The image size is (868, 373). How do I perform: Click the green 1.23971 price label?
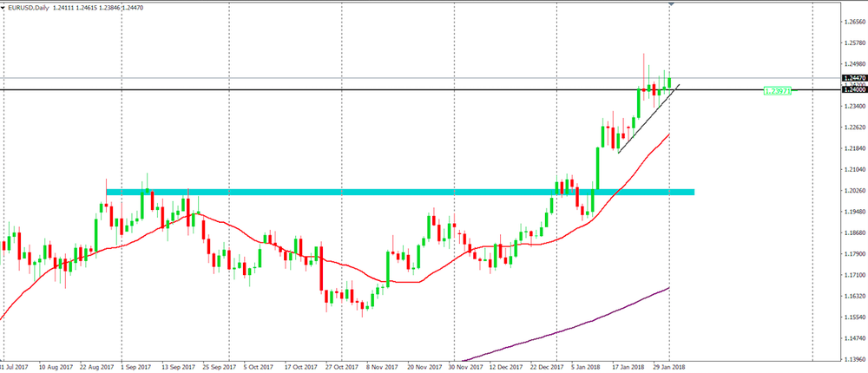coord(777,90)
